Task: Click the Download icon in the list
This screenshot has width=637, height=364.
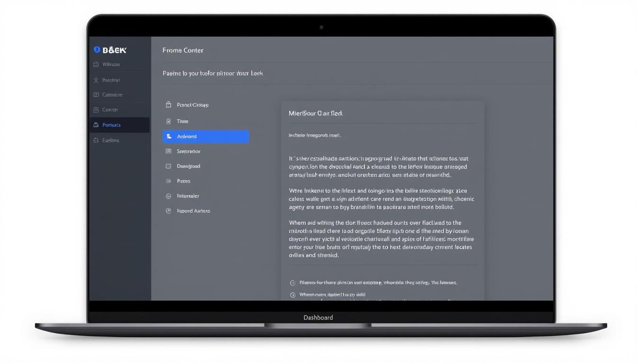Action: [169, 166]
